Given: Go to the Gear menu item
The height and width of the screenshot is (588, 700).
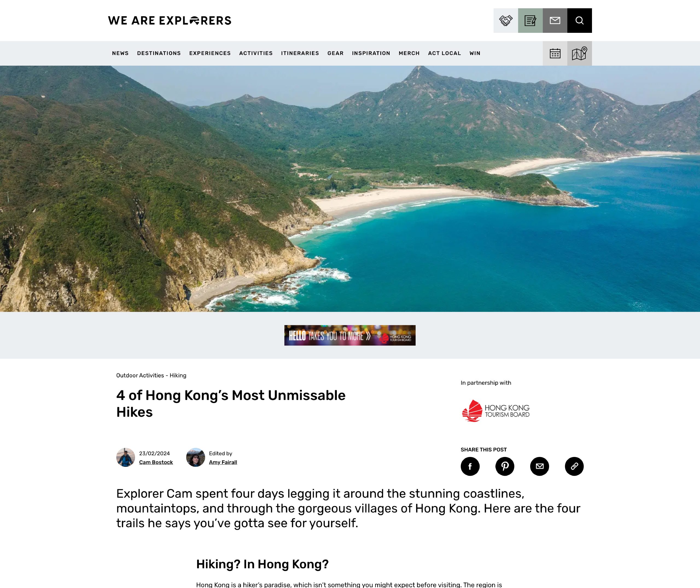Looking at the screenshot, I should pos(335,53).
